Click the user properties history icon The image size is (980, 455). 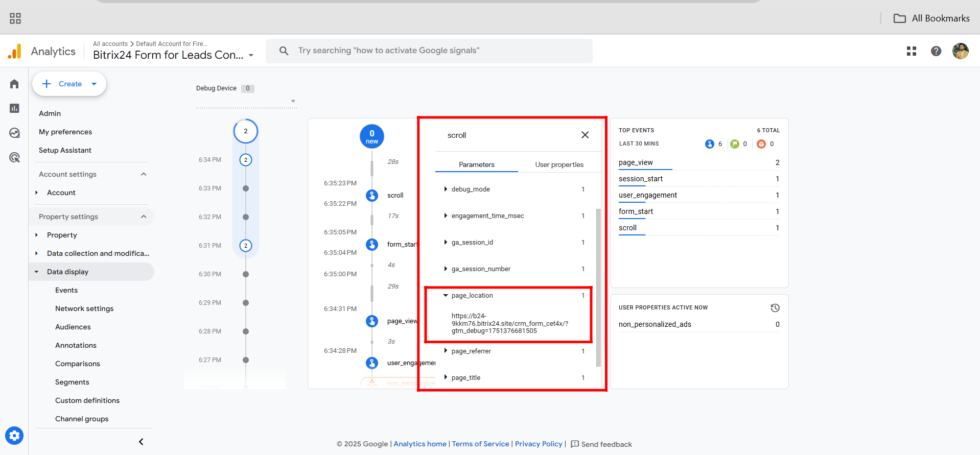[x=775, y=308]
